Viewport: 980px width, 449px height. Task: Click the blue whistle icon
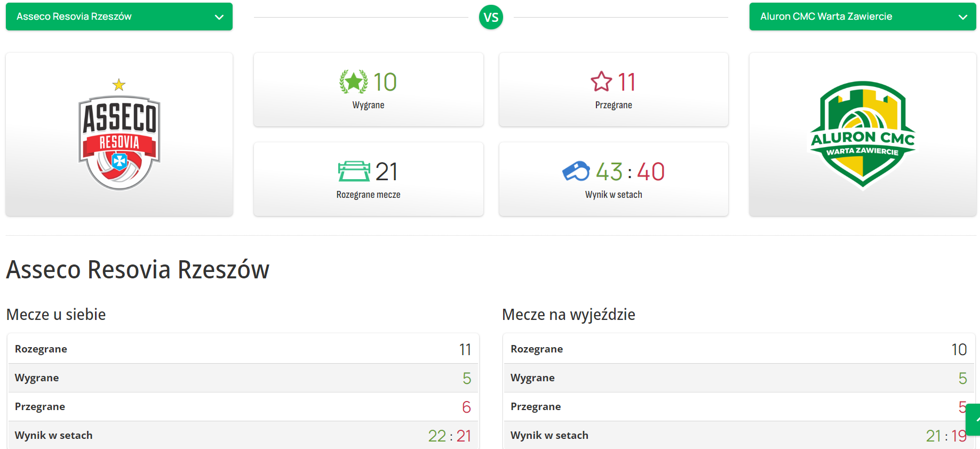coord(576,171)
